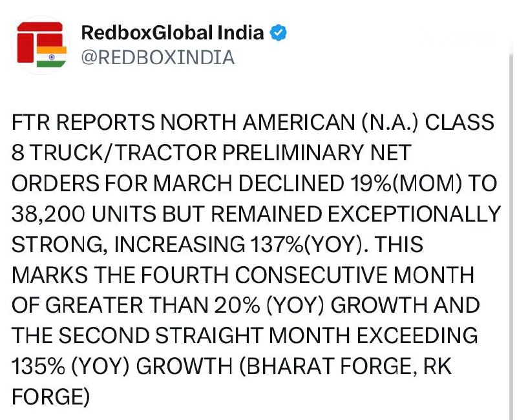
Task: Open the @REDBOXINDIA handle
Action: point(158,58)
